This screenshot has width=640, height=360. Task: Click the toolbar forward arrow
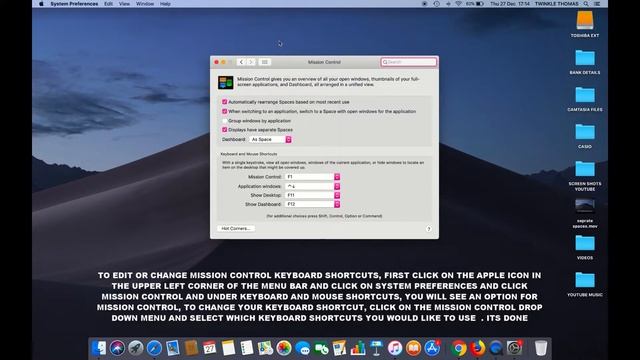(251, 62)
